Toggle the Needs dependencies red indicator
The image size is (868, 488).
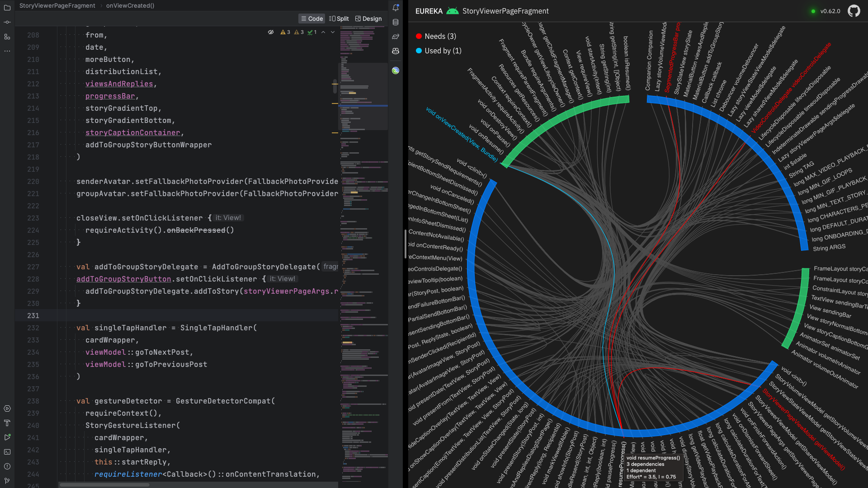[x=419, y=36]
